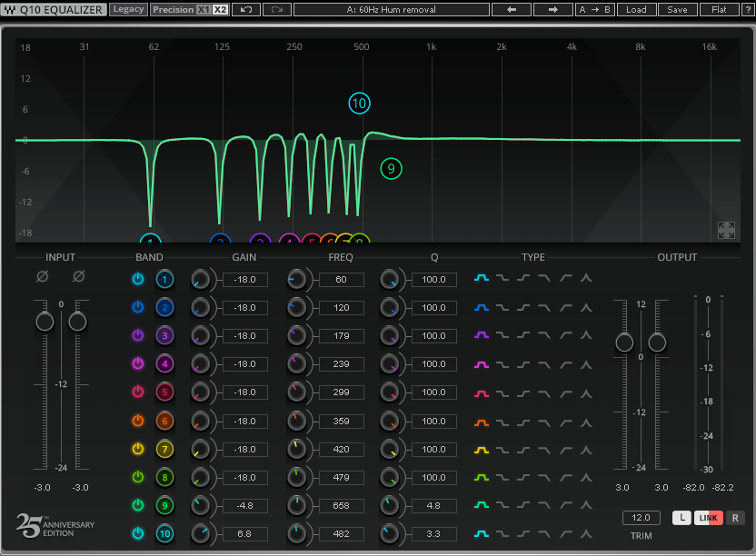Open the preset name dropdown '60Hz Hum removal'
The width and height of the screenshot is (756, 556).
click(392, 10)
